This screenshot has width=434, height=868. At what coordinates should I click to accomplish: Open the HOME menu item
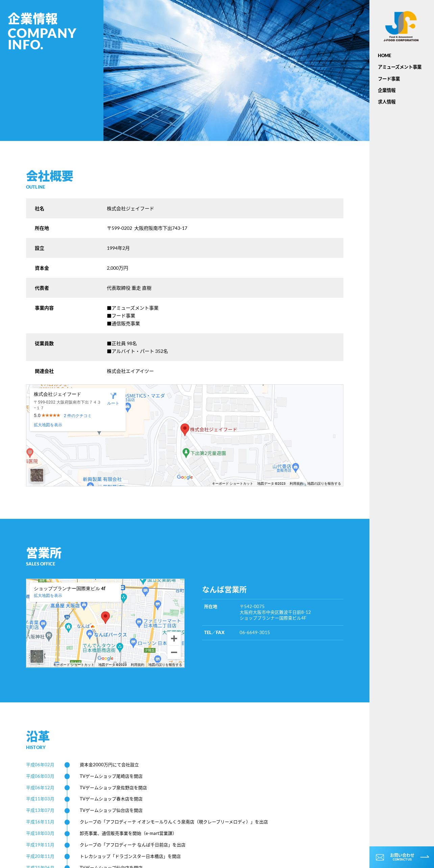point(384,55)
